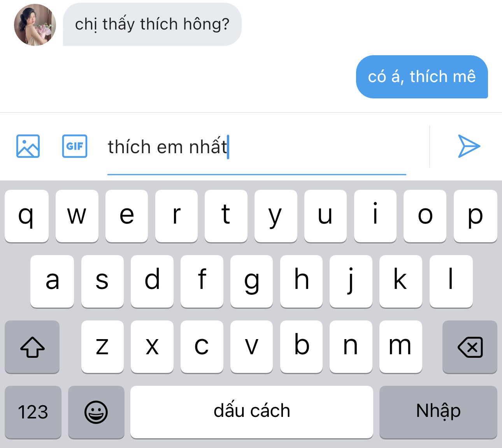Tap the letter m key

click(401, 347)
